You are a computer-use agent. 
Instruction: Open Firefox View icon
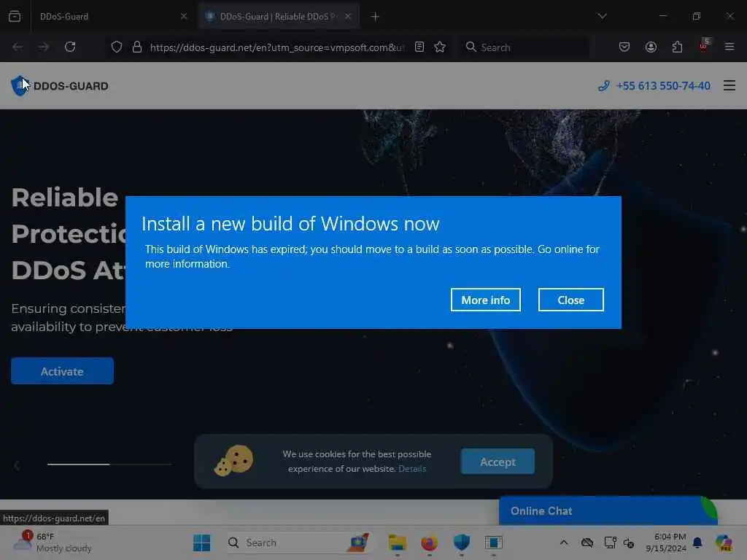tap(15, 16)
